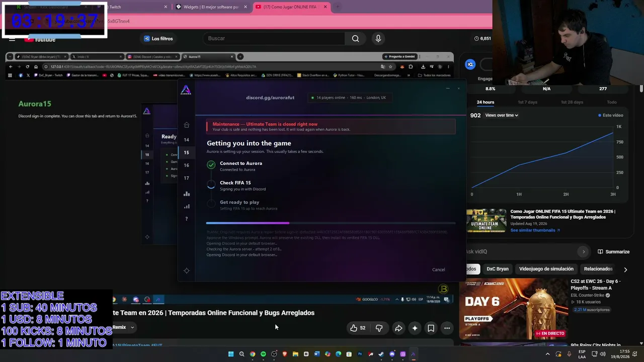Click the Aurora logo in the launcher
This screenshot has width=644, height=362.
[186, 90]
